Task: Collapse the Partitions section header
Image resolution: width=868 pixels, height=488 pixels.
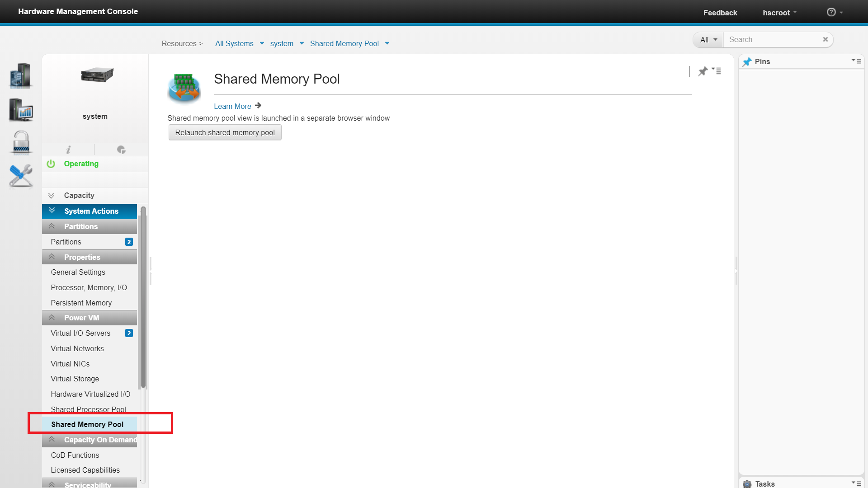Action: point(90,226)
